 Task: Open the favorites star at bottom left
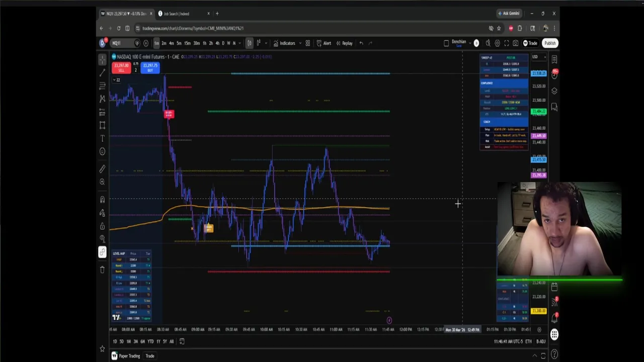tap(102, 348)
